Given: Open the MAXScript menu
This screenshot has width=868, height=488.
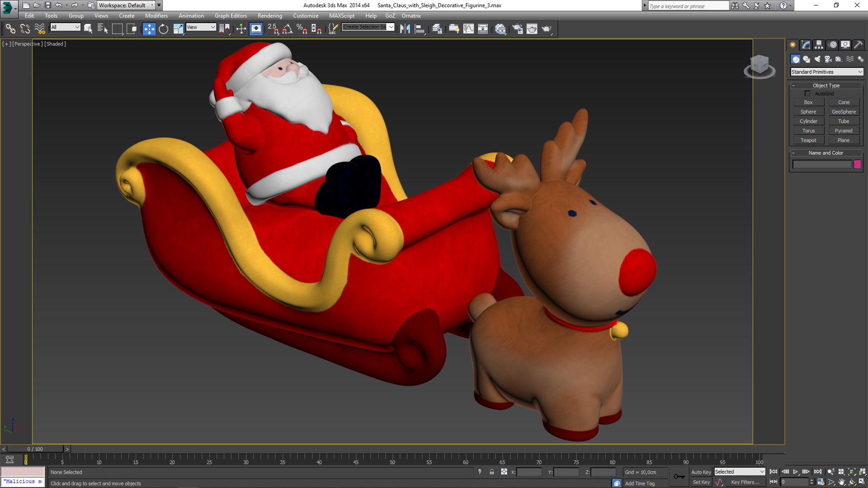Looking at the screenshot, I should tap(342, 16).
